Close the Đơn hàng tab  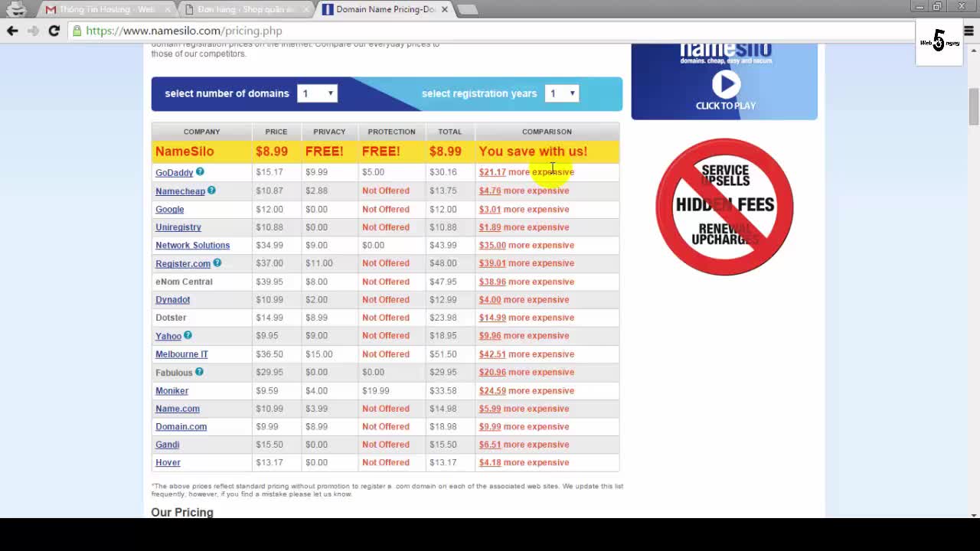coord(306,9)
